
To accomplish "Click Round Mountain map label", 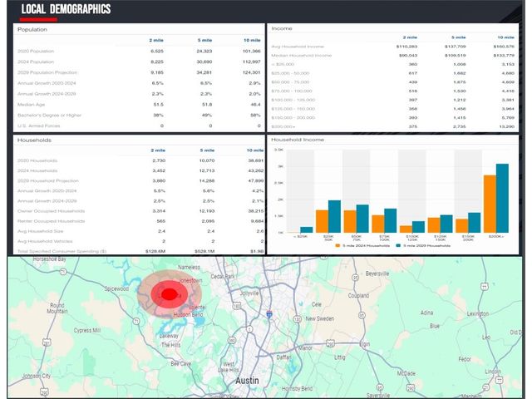I will point(57,308).
